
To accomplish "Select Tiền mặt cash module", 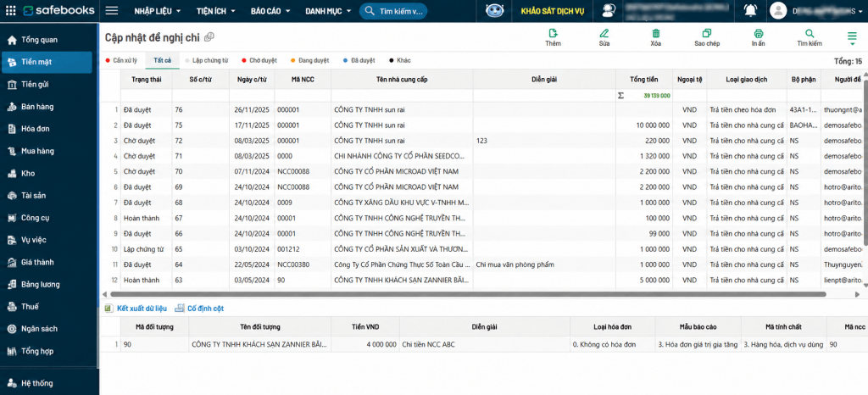I will click(47, 62).
